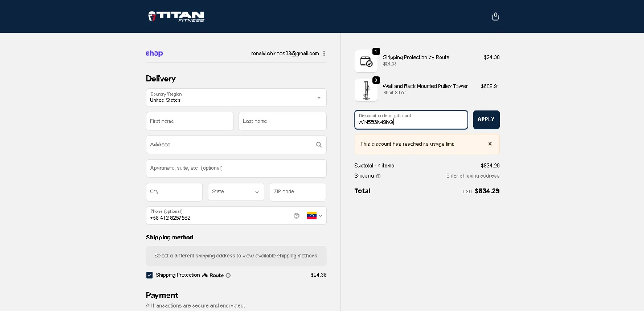Dismiss the discount usage limit message
The image size is (644, 311).
[490, 144]
